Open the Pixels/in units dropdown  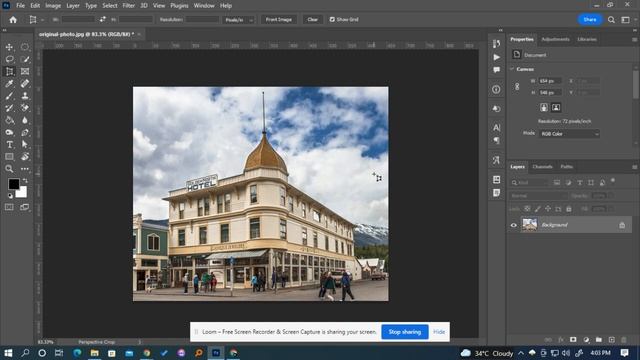coord(238,20)
